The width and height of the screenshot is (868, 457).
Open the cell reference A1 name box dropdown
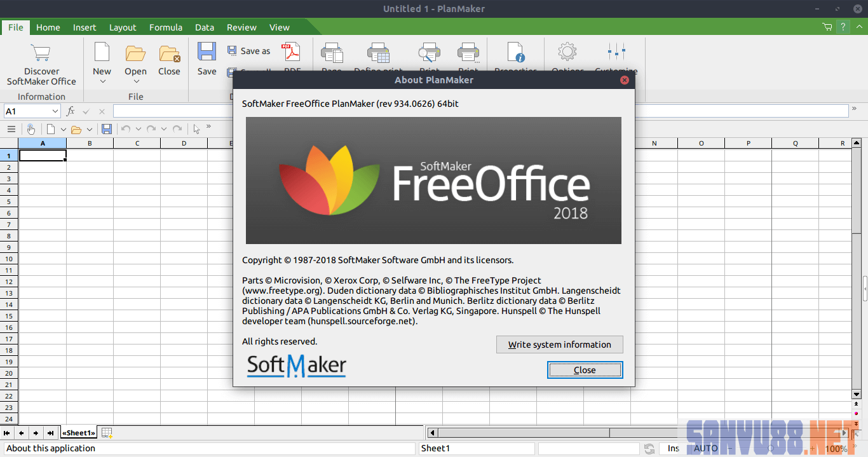tap(55, 111)
